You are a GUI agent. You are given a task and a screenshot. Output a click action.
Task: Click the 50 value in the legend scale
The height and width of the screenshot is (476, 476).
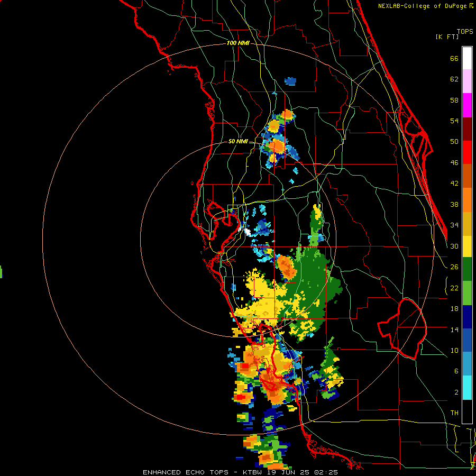click(454, 142)
